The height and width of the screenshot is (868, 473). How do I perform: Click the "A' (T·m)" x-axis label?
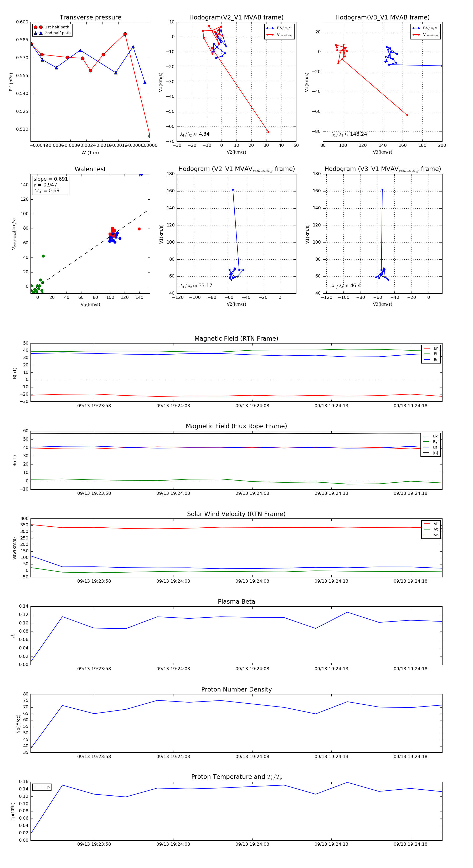click(90, 153)
